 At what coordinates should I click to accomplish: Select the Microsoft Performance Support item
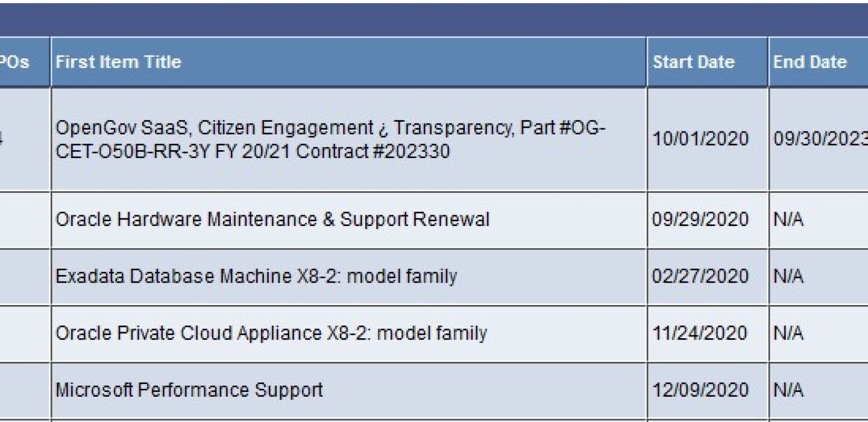coord(189,390)
